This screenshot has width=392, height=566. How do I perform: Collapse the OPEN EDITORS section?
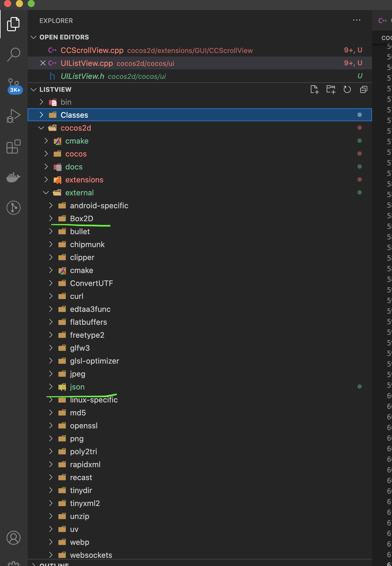point(34,37)
